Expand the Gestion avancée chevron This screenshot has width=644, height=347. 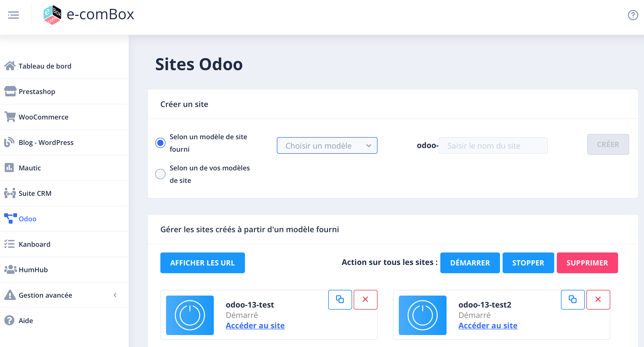click(115, 295)
